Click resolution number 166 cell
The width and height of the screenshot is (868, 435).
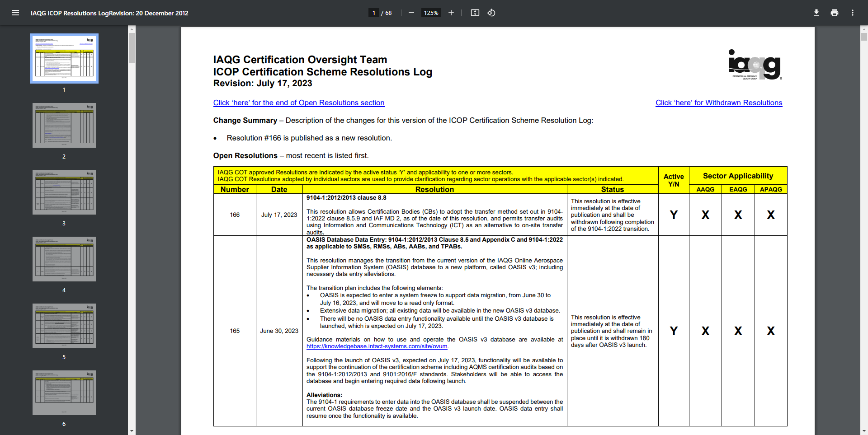pos(235,215)
